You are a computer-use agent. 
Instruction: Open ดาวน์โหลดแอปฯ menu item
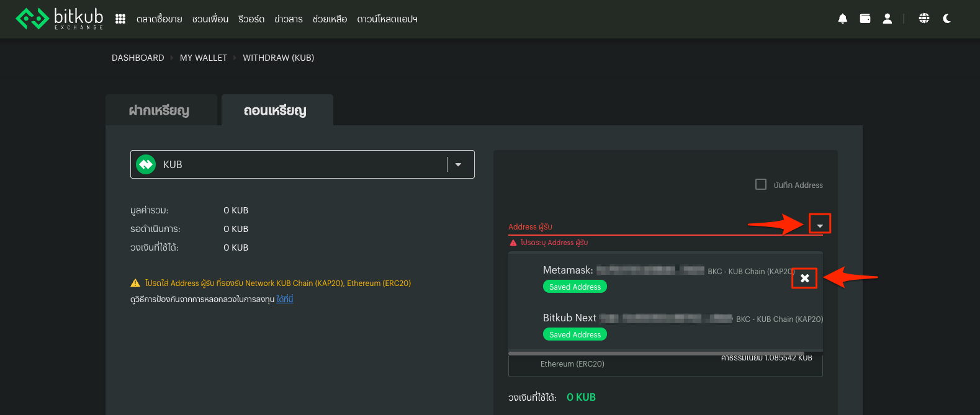click(387, 19)
